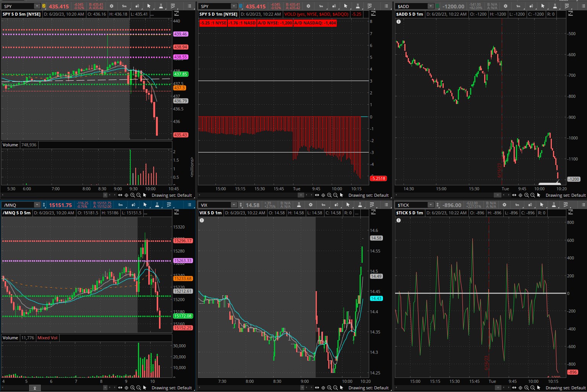Open Edit Studies flask icon in SPY 5m panel
Viewport: 587px width, 392px height.
click(161, 6)
